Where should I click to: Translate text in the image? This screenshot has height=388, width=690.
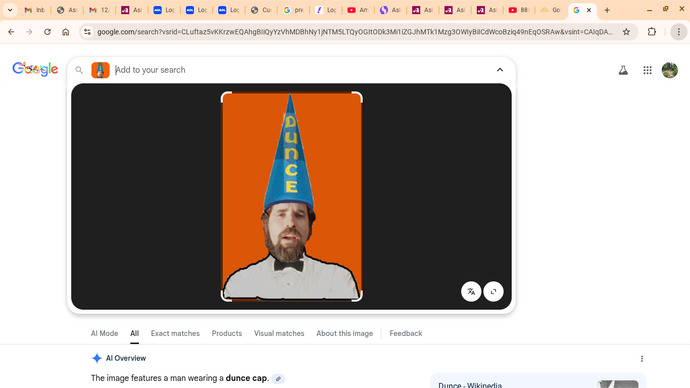(471, 291)
